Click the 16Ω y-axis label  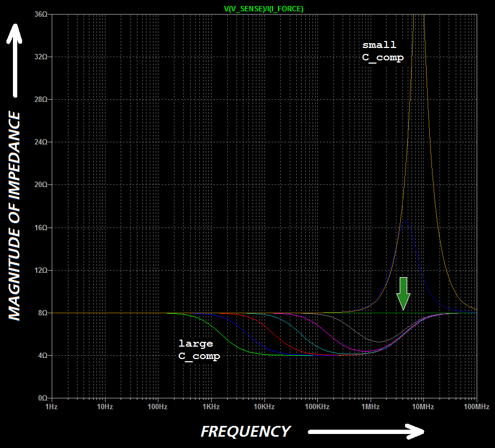tap(41, 228)
